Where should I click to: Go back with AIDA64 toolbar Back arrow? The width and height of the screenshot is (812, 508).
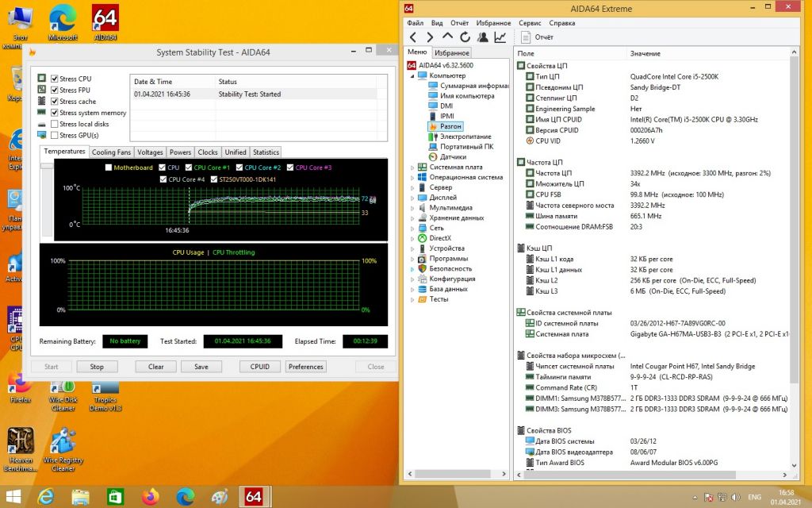pyautogui.click(x=412, y=37)
